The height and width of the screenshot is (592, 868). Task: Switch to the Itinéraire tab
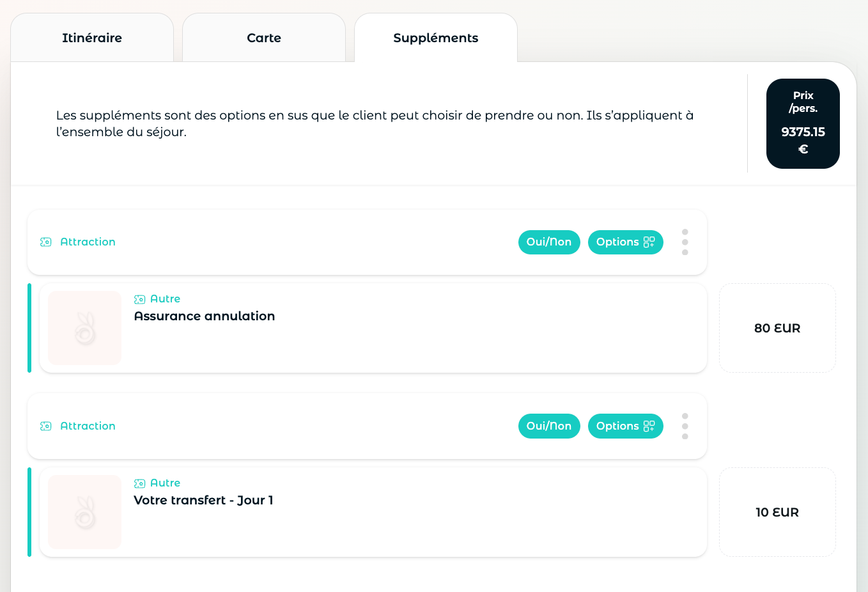coord(92,38)
